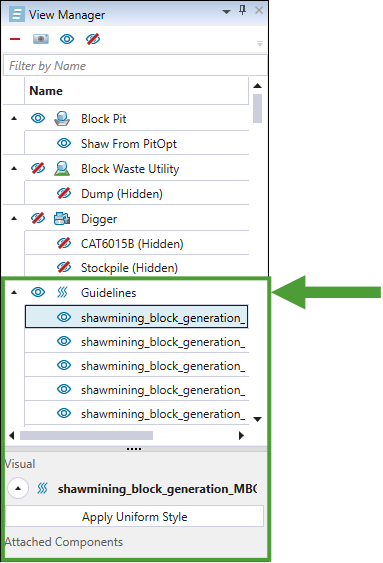Click the Filter by Name field

(135, 65)
